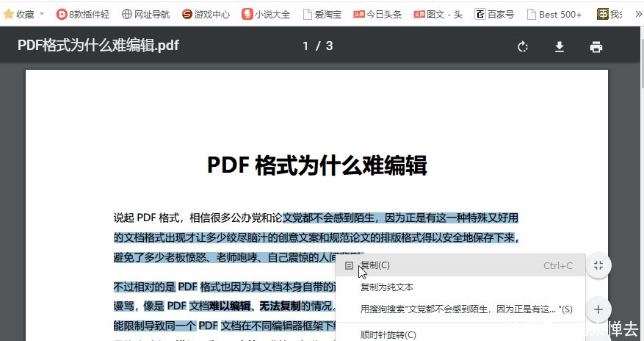Click the copy icon beside 复制(C)
Image resolution: width=644 pixels, height=341 pixels.
(349, 266)
